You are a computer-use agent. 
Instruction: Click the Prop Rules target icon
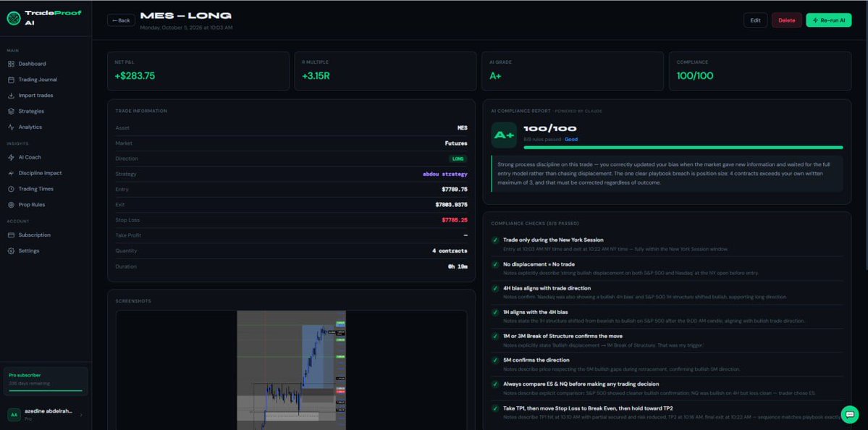tap(11, 205)
